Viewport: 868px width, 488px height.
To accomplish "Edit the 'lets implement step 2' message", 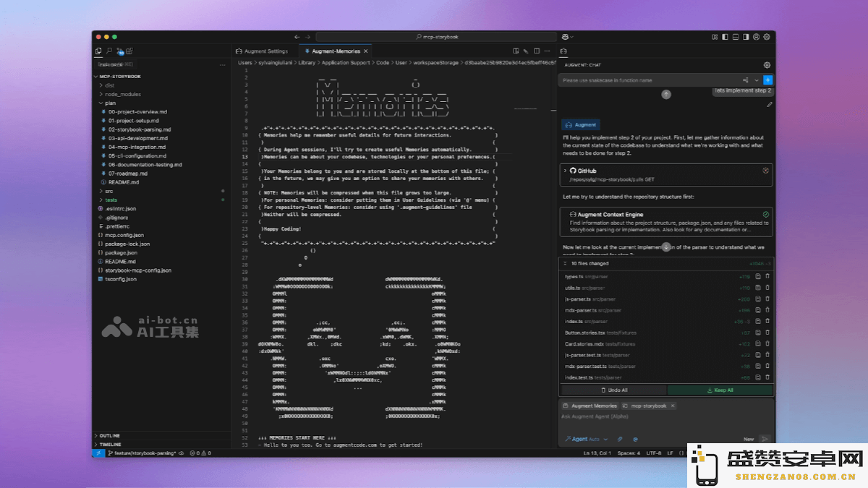I will [x=770, y=105].
